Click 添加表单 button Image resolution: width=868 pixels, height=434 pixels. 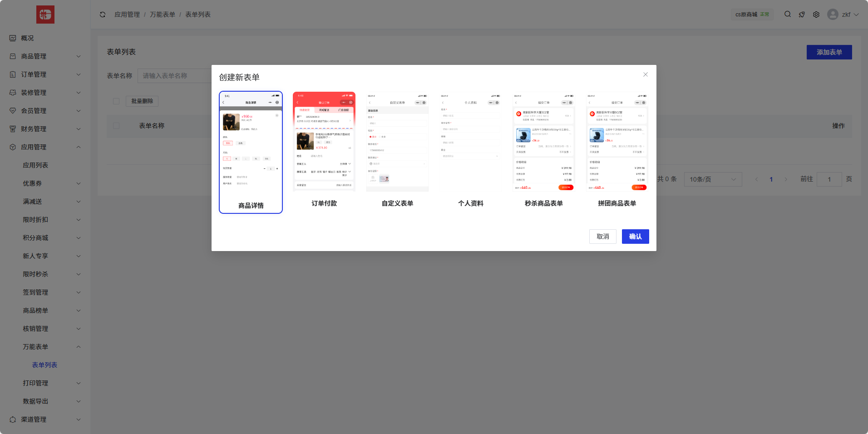[829, 52]
